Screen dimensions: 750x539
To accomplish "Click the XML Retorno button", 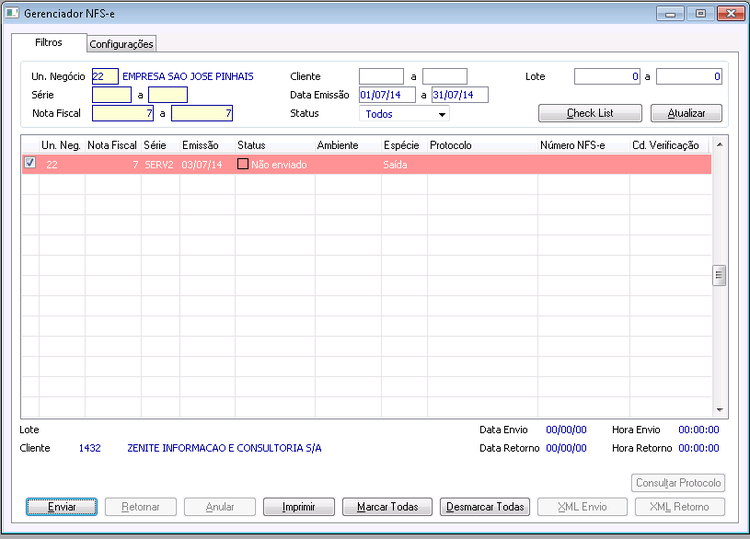I will pyautogui.click(x=680, y=507).
